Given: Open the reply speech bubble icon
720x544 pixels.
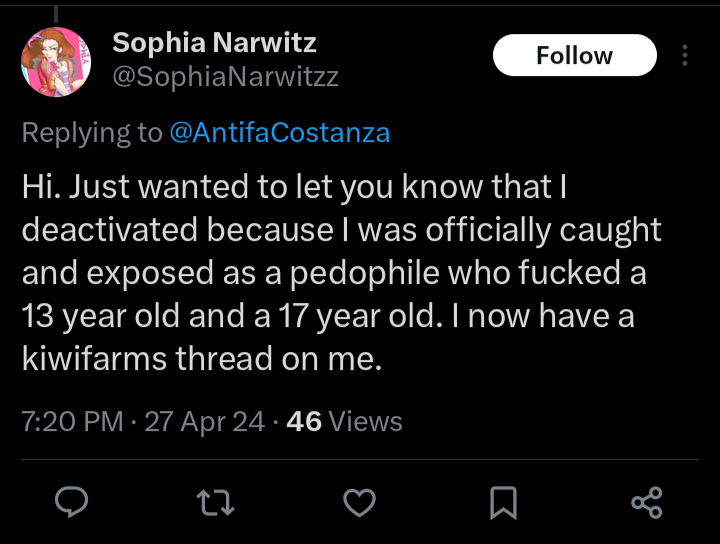Looking at the screenshot, I should (x=71, y=502).
